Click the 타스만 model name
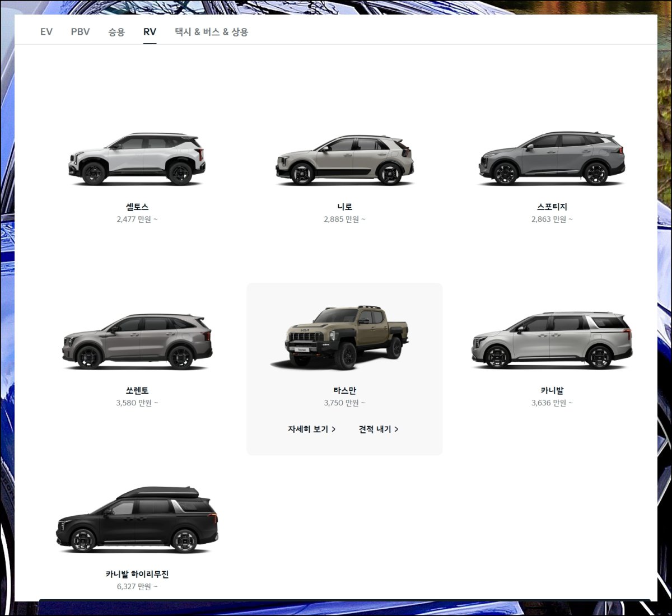Screen dimensions: 672x616 [344, 390]
